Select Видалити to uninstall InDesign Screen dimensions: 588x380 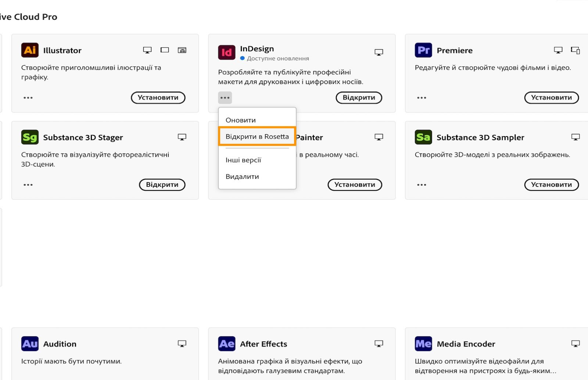[257, 177]
